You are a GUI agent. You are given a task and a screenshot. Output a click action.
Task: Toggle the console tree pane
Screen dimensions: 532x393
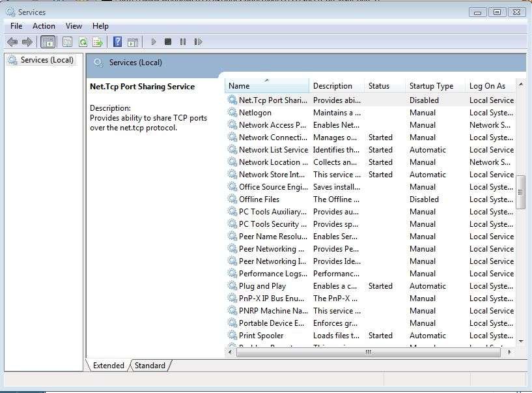[48, 41]
